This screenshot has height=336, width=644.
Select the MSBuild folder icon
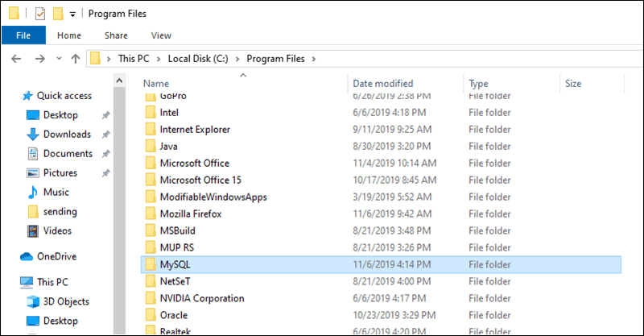coord(151,230)
